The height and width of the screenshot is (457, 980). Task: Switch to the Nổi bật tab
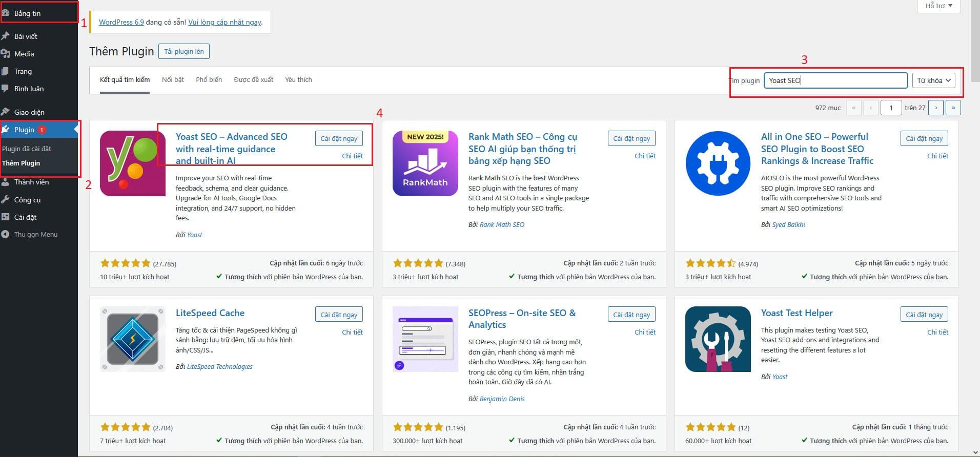pyautogui.click(x=173, y=80)
